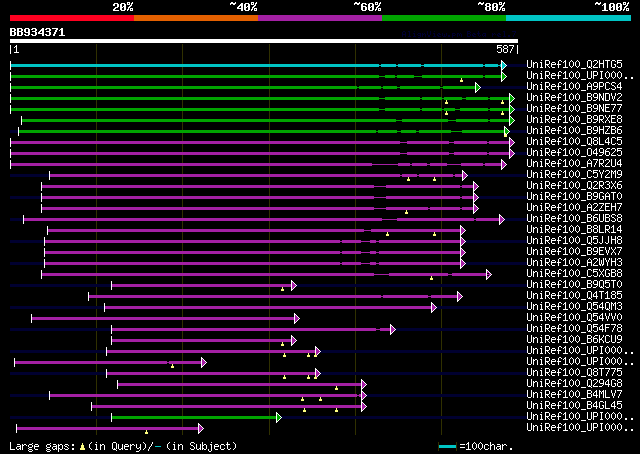Image resolution: width=640 pixels, height=454 pixels.
Task: Click the cyan 100char scale bar in the legend
Action: pos(447,447)
